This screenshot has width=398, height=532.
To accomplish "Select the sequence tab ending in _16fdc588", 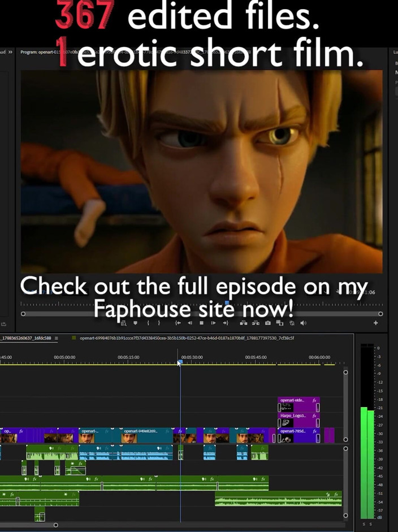I will click(x=26, y=338).
